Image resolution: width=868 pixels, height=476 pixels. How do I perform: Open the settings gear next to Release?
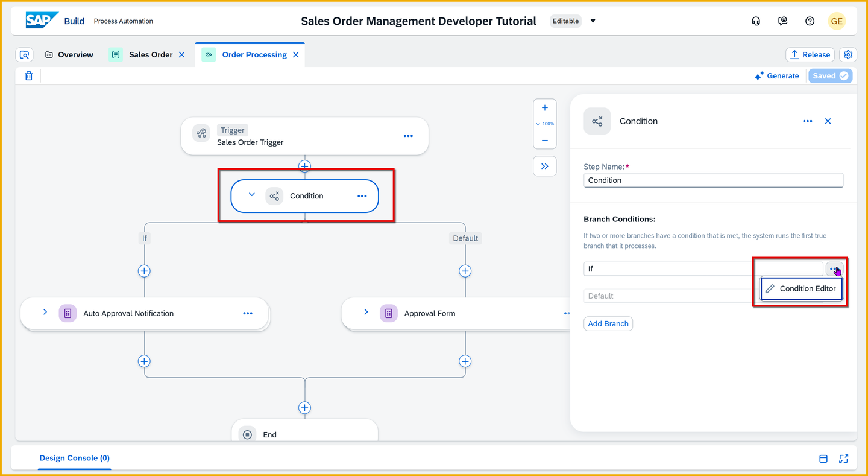pos(848,55)
